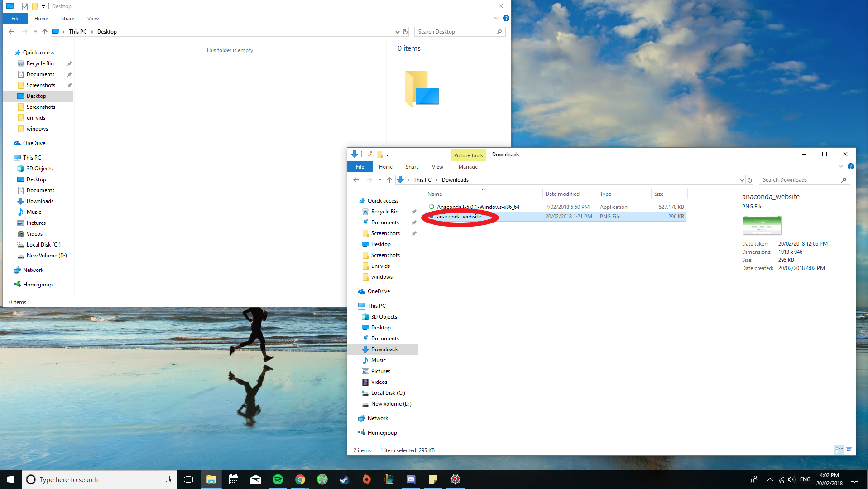Sort Downloads by Date modified column

coord(570,194)
